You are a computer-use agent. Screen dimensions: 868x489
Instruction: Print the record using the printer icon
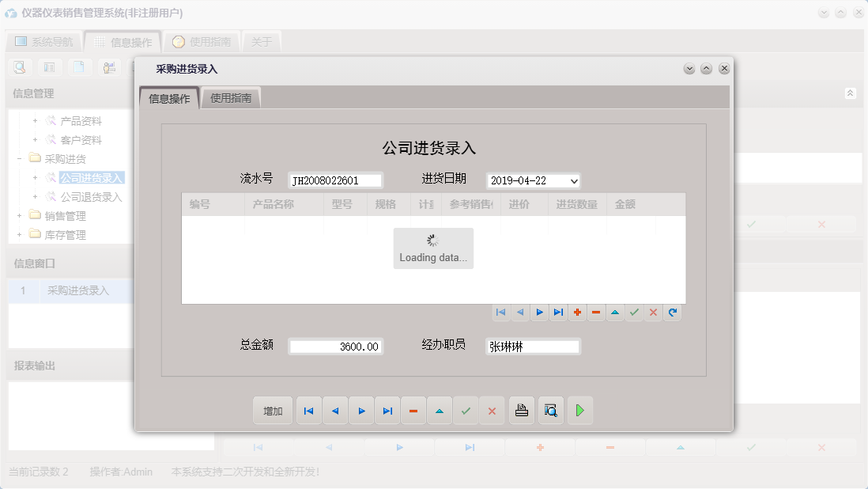pyautogui.click(x=522, y=410)
